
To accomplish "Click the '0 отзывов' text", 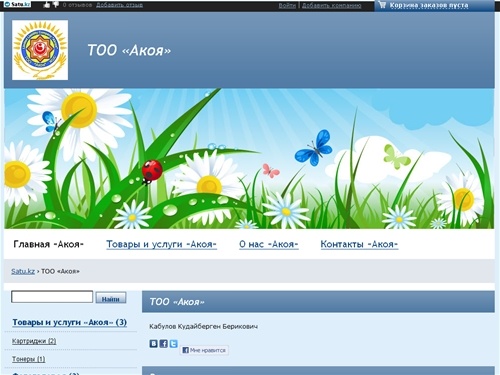I will point(77,5).
